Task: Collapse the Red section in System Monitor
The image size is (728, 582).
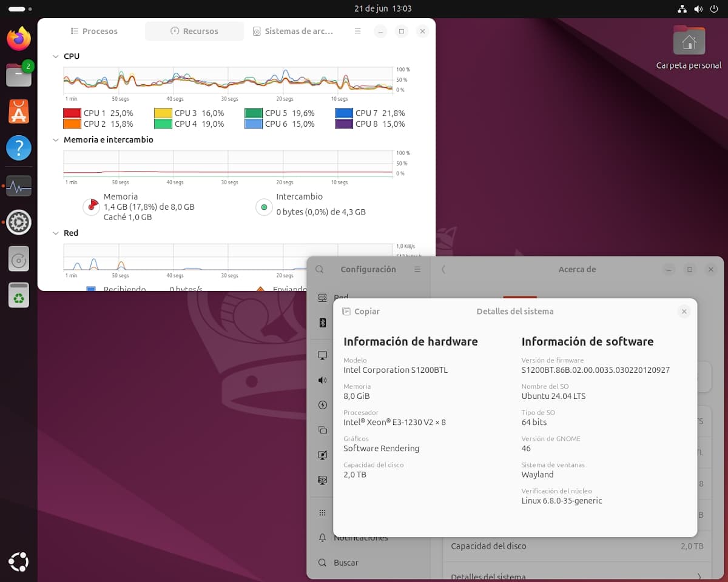Action: [x=56, y=233]
